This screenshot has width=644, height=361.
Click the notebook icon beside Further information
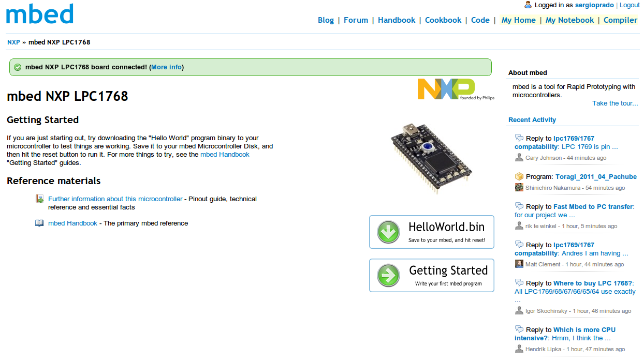39,199
